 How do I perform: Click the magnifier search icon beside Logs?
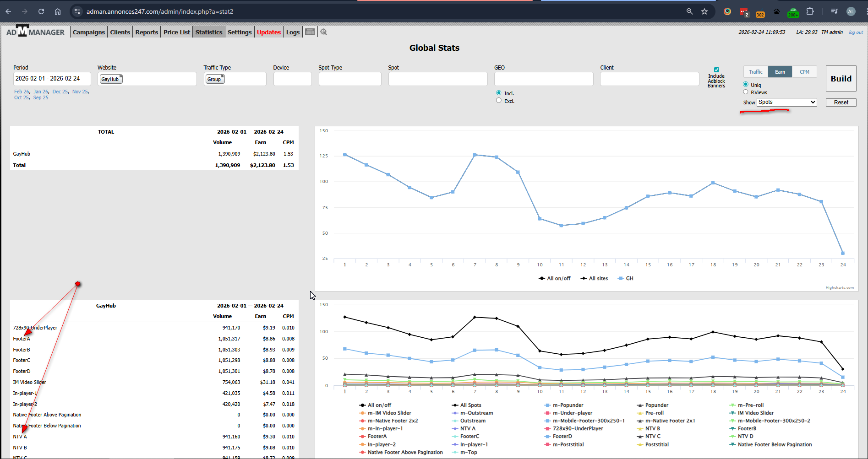pos(324,32)
